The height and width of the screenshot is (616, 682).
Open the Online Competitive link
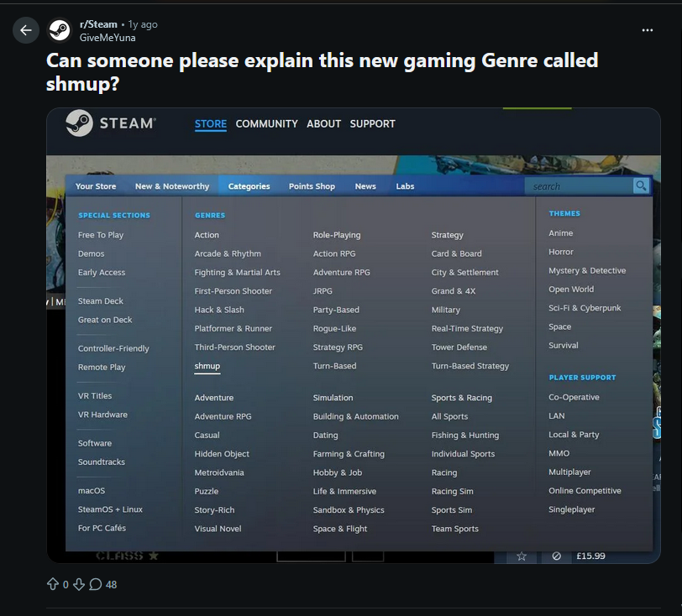(x=585, y=490)
